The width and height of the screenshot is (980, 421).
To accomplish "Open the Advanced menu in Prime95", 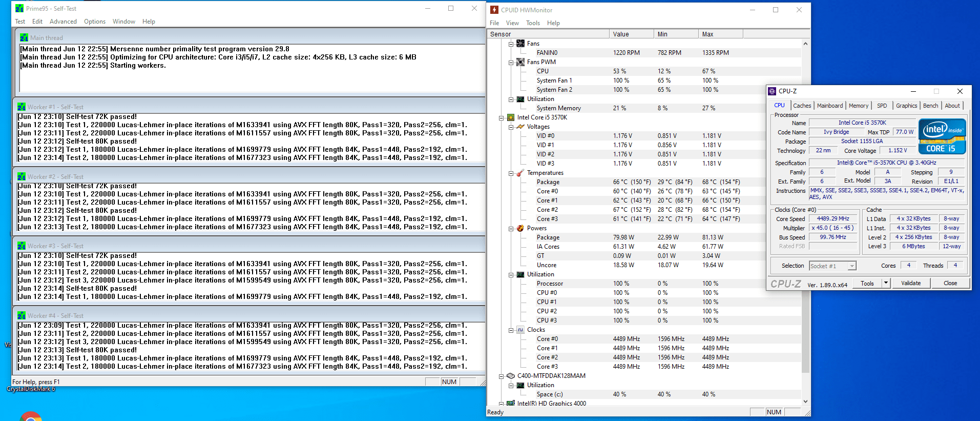I will [63, 22].
